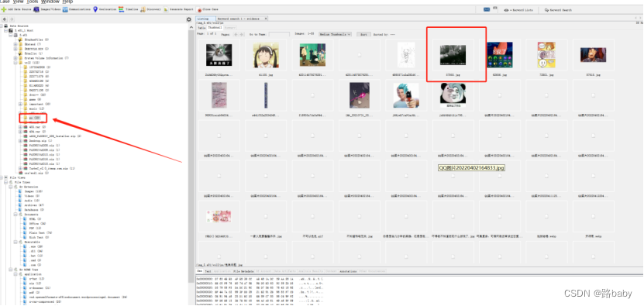Open the Keyword Search box button
This screenshot has width=644, height=306.
pyautogui.click(x=558, y=9)
